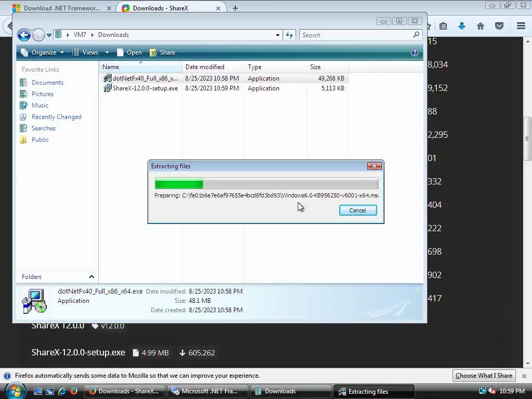Sort files by Name column
The image size is (532, 399).
(141, 67)
